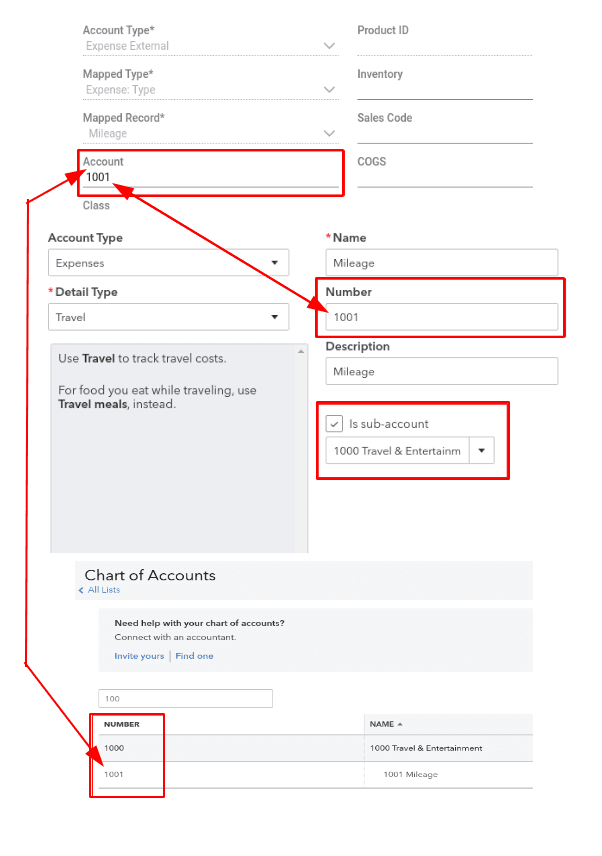This screenshot has width=602, height=856.
Task: Click the Number field containing 1001
Action: tap(441, 317)
